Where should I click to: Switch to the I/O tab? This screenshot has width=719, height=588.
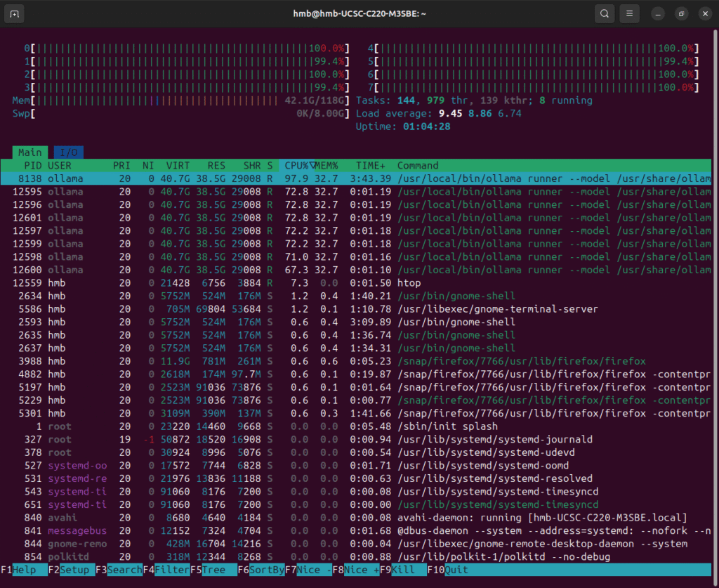[68, 152]
